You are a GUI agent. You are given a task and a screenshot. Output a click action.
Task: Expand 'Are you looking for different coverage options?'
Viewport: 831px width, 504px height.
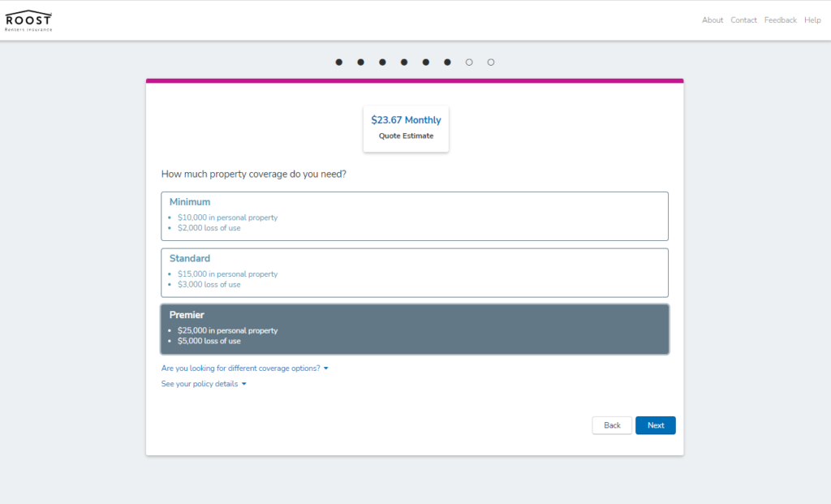click(245, 368)
